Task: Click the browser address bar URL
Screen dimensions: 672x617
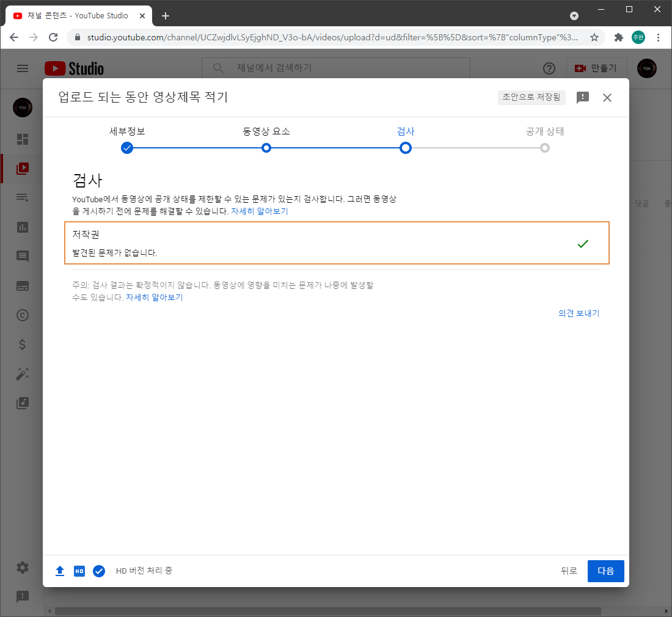Action: pos(332,37)
